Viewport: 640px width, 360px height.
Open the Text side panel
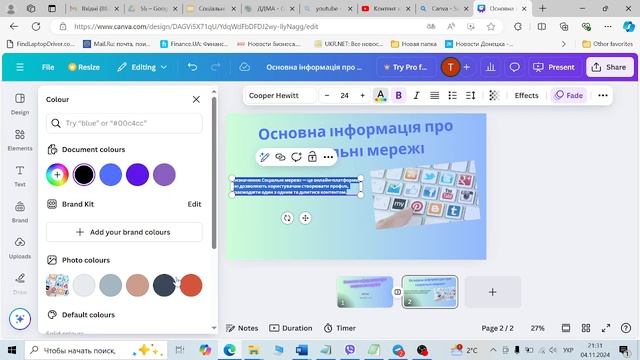point(20,176)
